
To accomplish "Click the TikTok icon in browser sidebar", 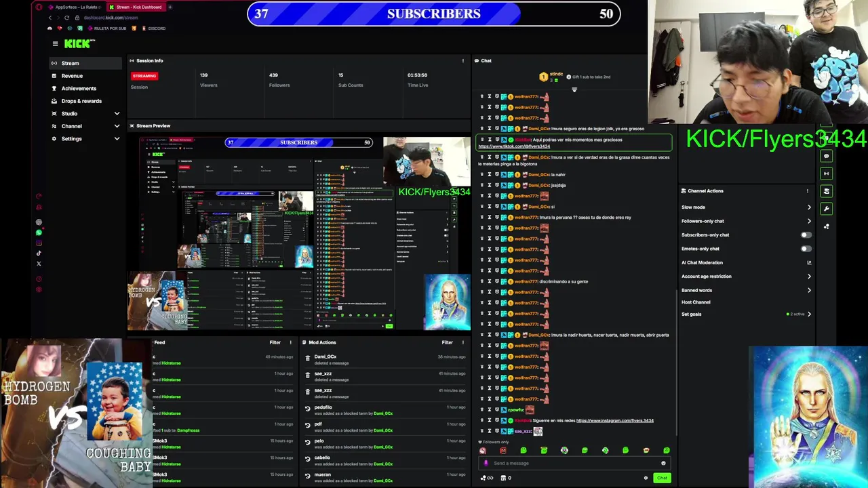I will 39,253.
